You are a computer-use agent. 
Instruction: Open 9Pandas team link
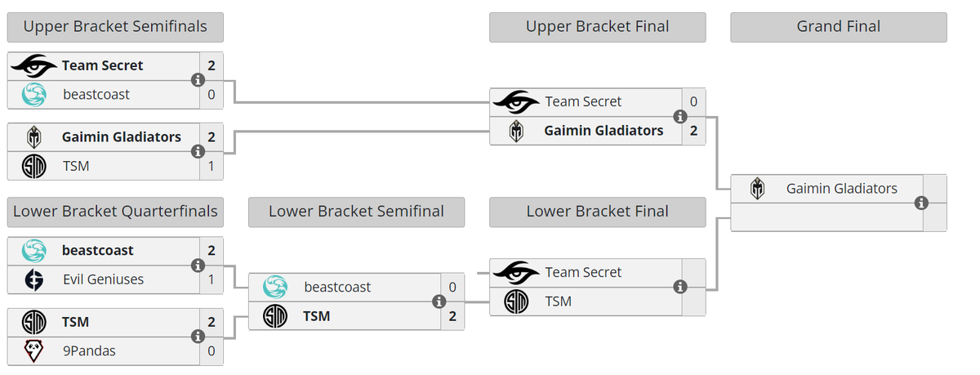(x=89, y=351)
